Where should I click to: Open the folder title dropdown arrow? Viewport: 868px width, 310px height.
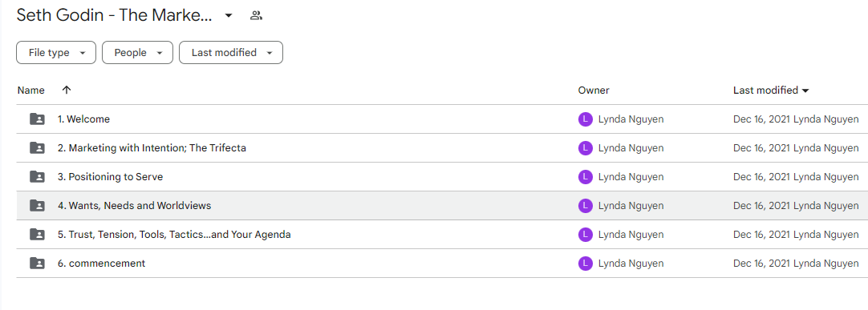[229, 15]
